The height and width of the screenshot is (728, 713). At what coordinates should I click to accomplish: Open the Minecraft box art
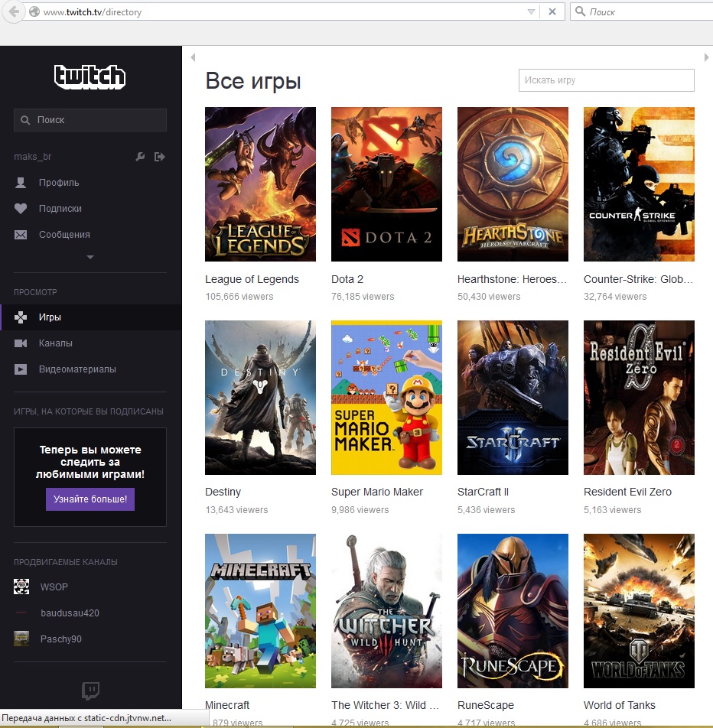(260, 611)
